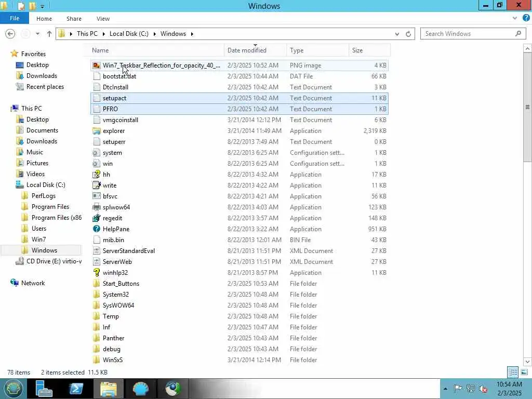Select Network in navigation pane
The height and width of the screenshot is (399, 532).
coord(33,283)
